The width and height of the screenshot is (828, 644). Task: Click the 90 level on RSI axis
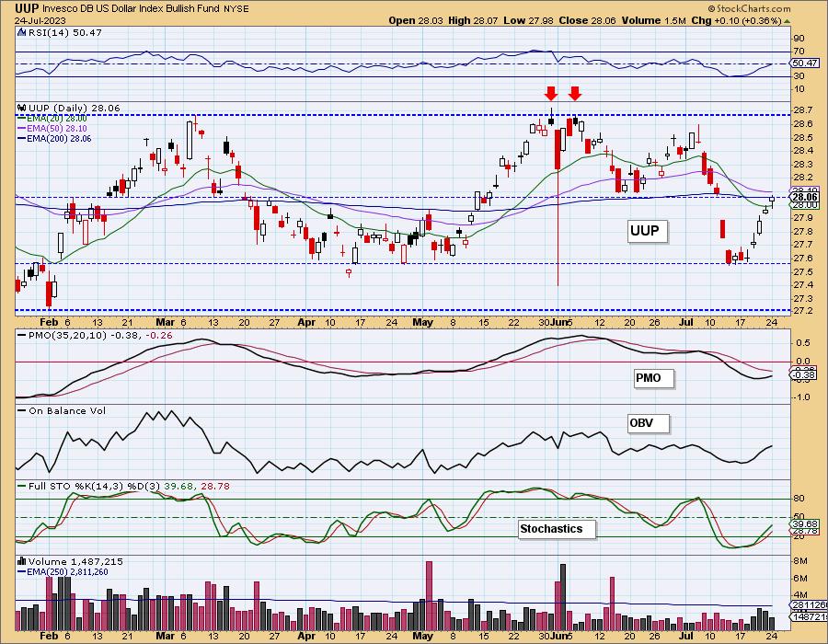799,38
